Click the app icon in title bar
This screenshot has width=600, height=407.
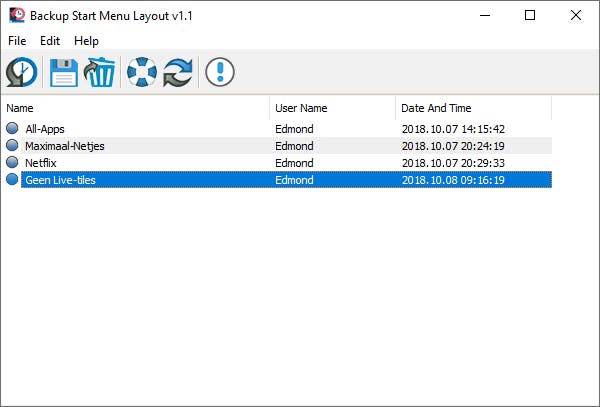click(x=14, y=15)
